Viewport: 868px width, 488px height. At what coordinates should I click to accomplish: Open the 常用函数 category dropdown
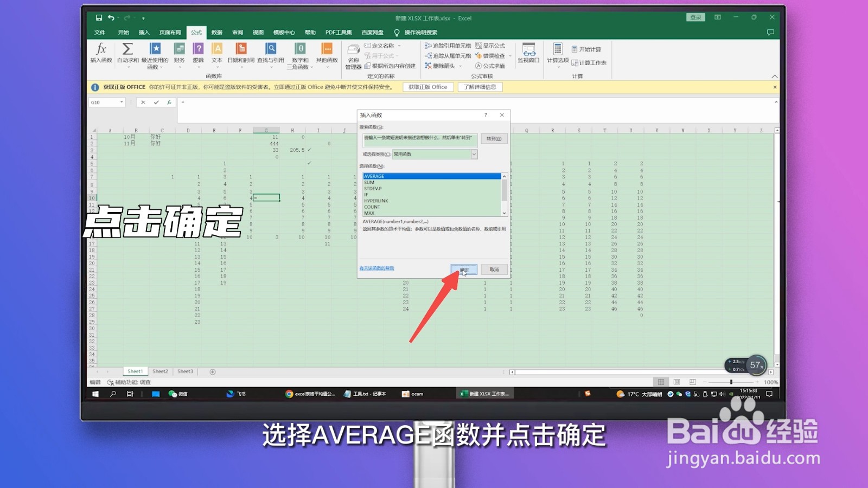[x=473, y=154]
